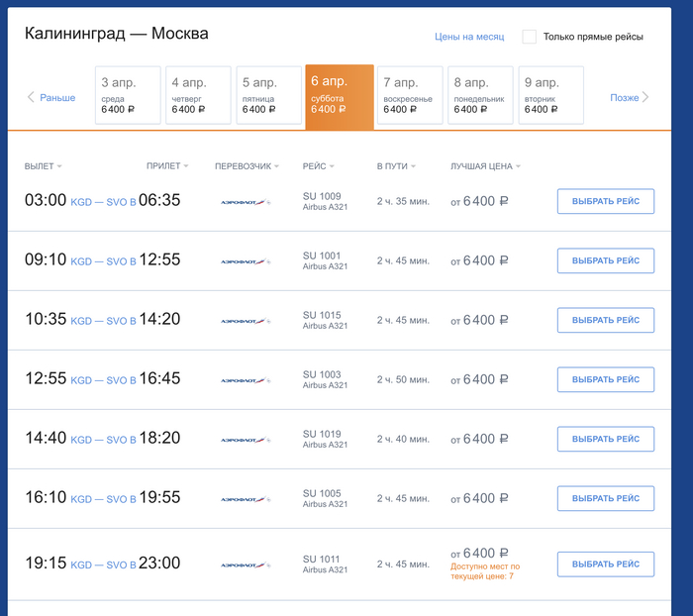Click the Aeroflot logo for flight SU 1003
Image resolution: width=693 pixels, height=616 pixels.
(245, 380)
